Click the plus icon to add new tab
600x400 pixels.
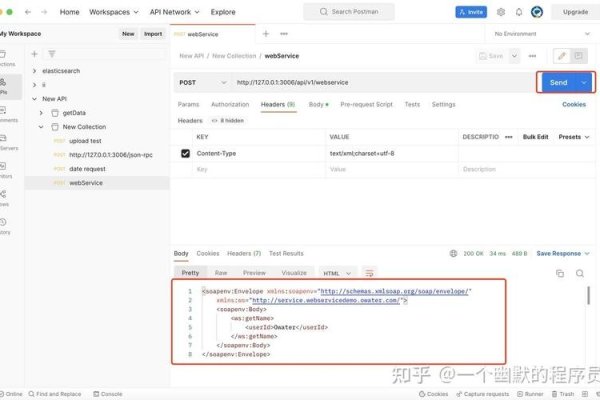point(266,34)
